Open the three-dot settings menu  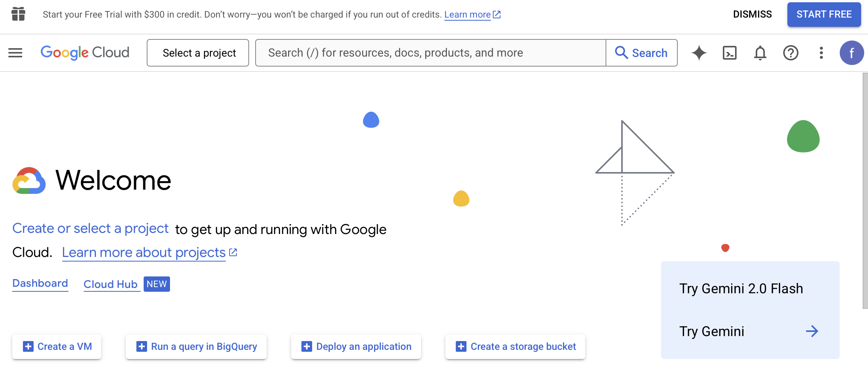[821, 53]
